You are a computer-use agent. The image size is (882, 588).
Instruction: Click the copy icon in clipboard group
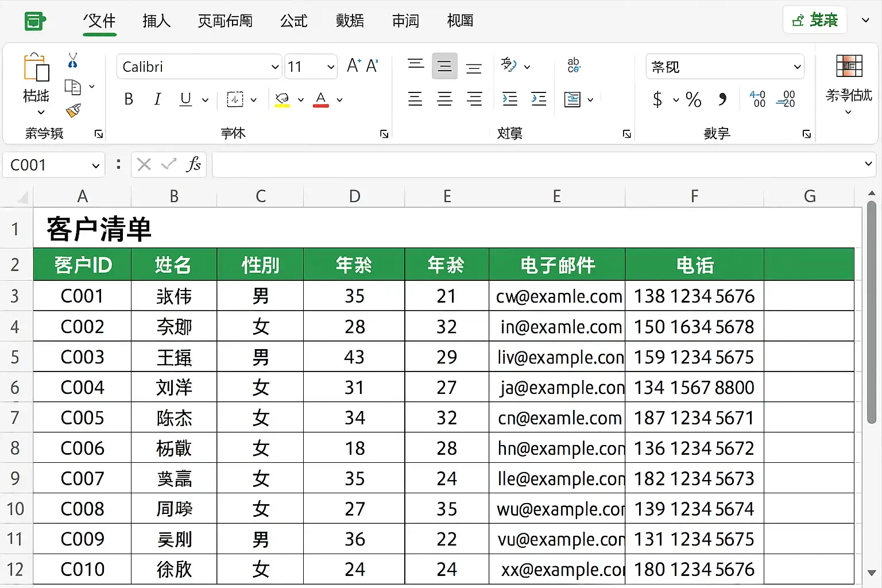click(x=72, y=87)
